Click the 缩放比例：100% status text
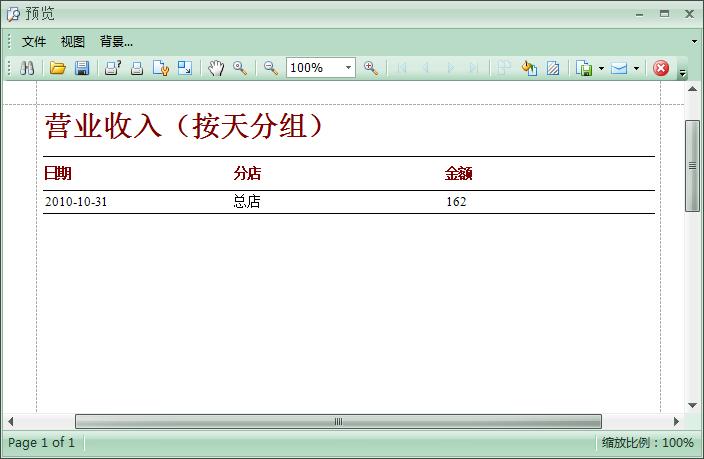704x459 pixels. [648, 443]
